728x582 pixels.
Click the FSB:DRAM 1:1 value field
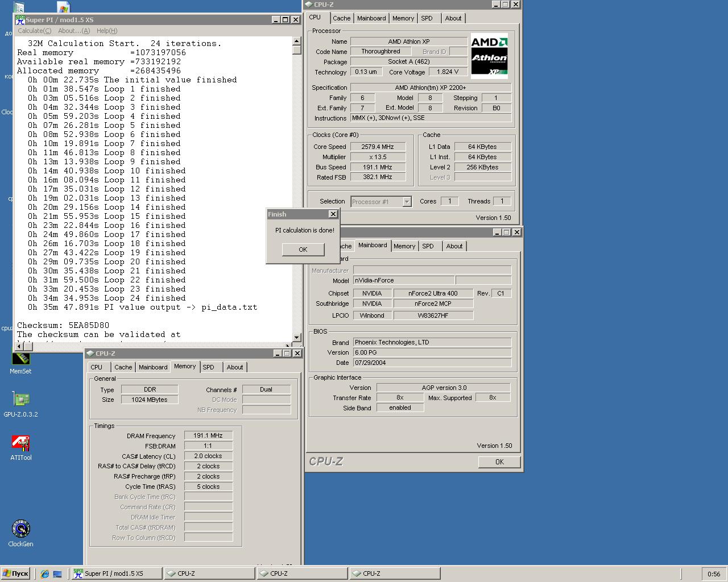[x=208, y=446]
